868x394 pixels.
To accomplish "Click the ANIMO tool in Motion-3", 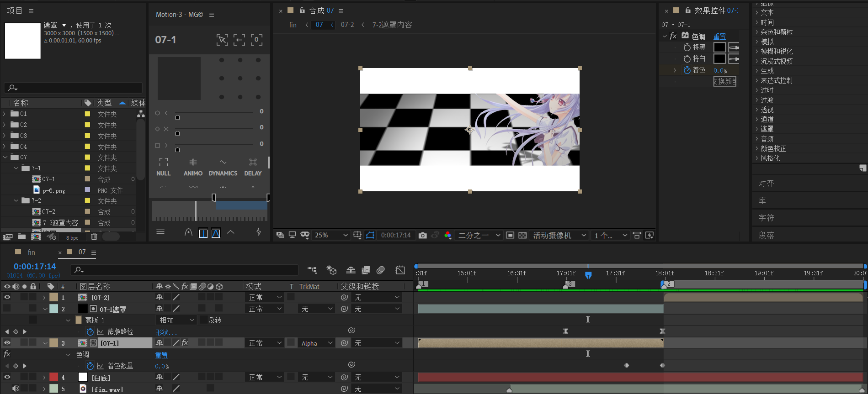I will coord(193,167).
